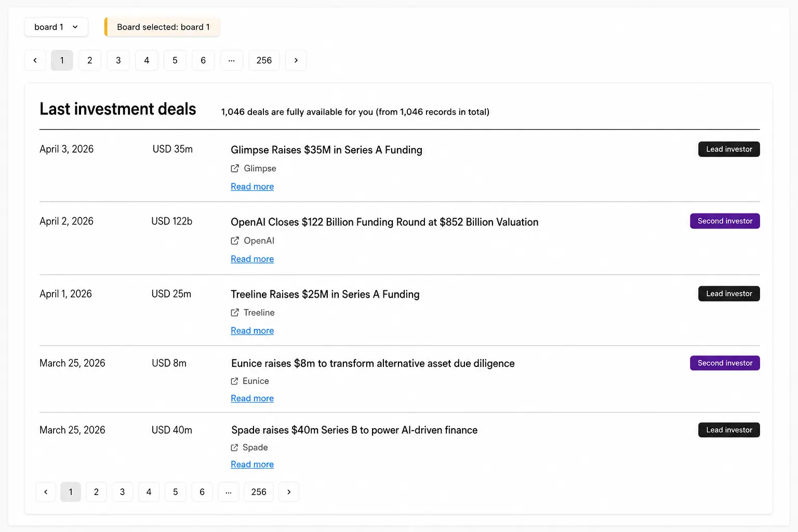
Task: Click the ellipsis in bottom pagination
Action: [x=229, y=492]
